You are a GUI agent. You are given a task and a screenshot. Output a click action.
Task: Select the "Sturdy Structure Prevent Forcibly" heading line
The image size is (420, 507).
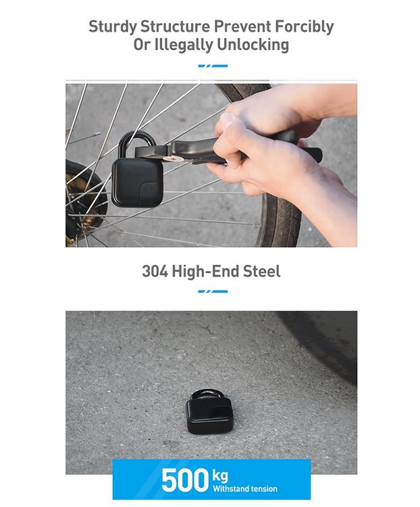(211, 26)
